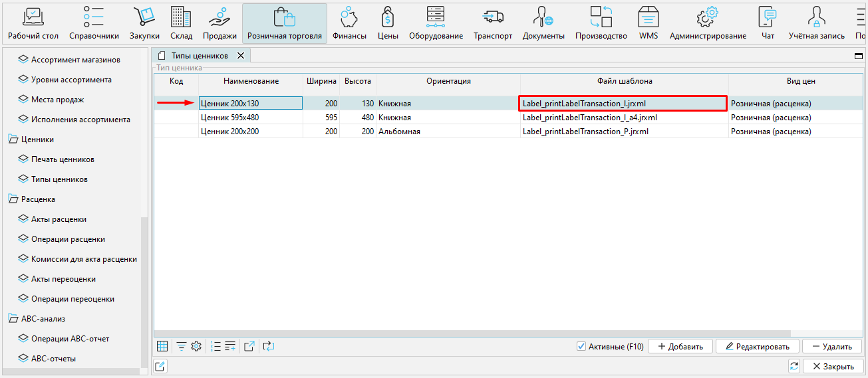Open the filter icon in bottom toolbar

pos(181,346)
